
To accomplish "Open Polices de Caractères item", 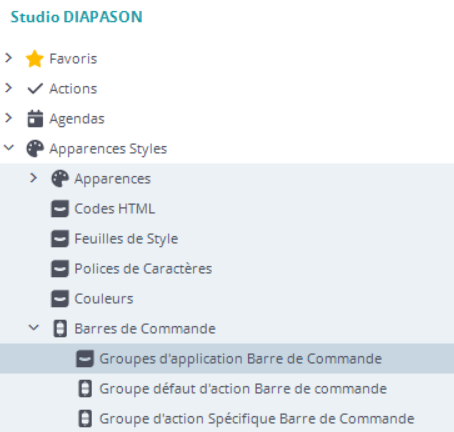I will point(143,269).
